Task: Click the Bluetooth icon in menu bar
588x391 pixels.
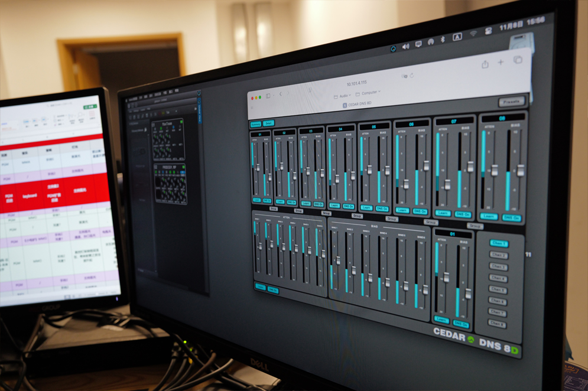Action: coord(443,40)
